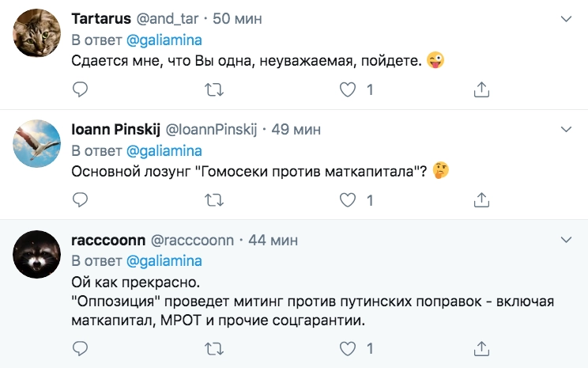588x368 pixels.
Task: Reply to Ioann Pinskij's tweet
Action: (80, 201)
